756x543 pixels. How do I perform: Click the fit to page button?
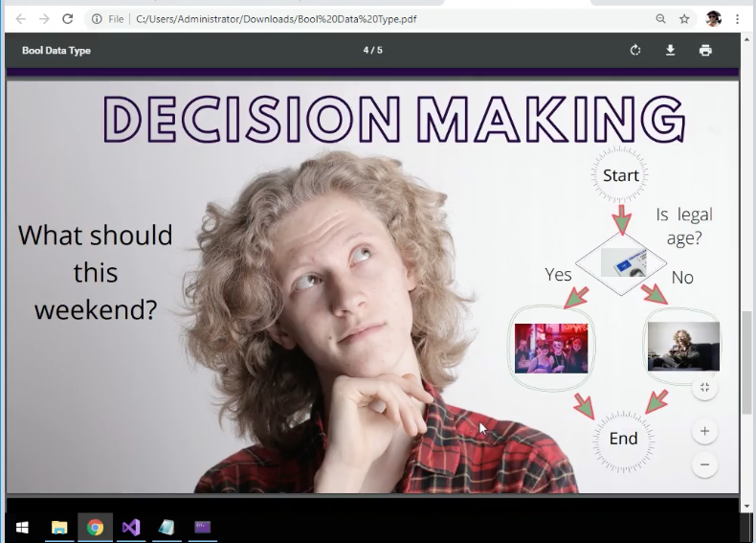[704, 387]
